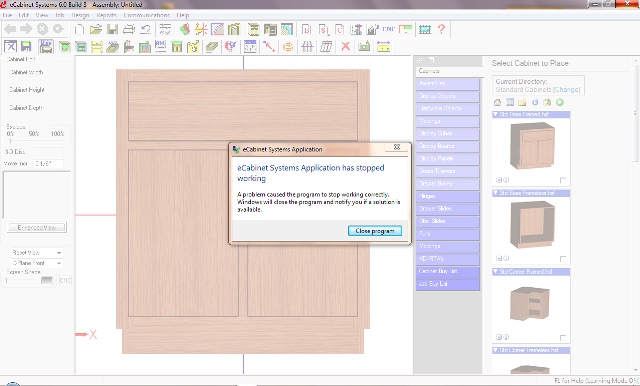Click the Print toolbar icon
This screenshot has width=640, height=386.
[x=129, y=29]
